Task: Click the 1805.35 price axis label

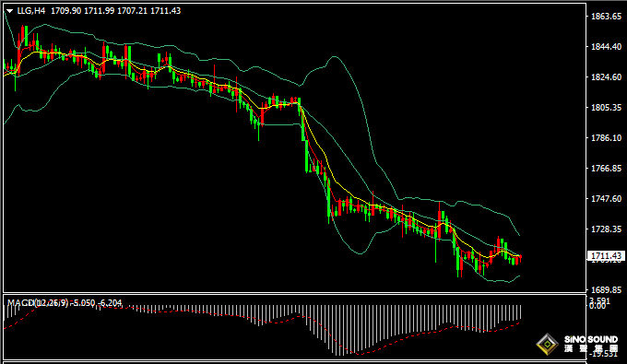Action: tap(606, 108)
